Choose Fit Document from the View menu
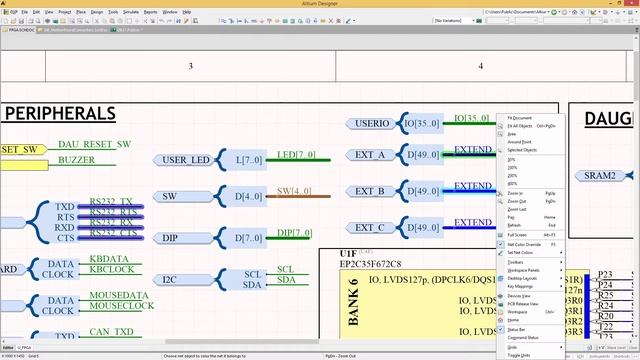Viewport: 640px width, 360px height. coord(531,118)
